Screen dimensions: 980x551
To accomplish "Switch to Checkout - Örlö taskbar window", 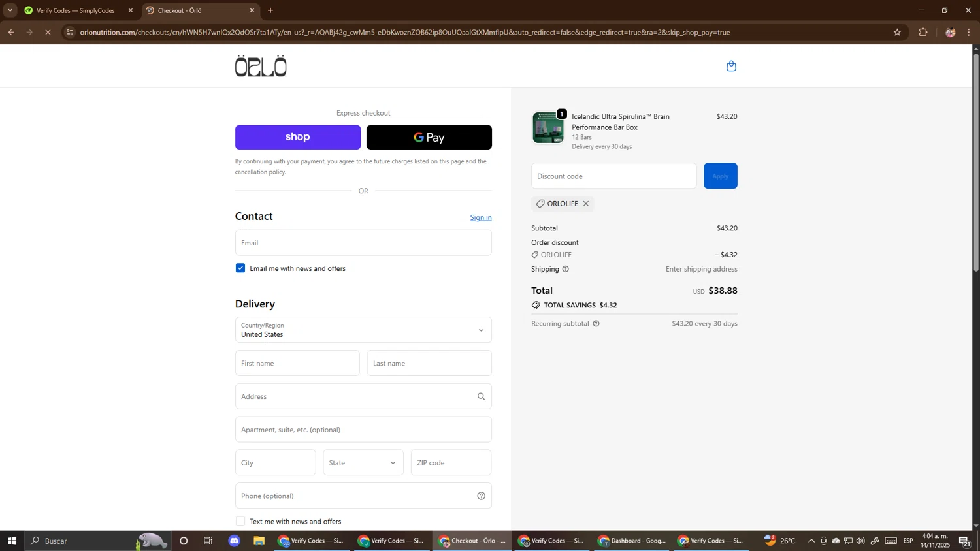I will 472,541.
